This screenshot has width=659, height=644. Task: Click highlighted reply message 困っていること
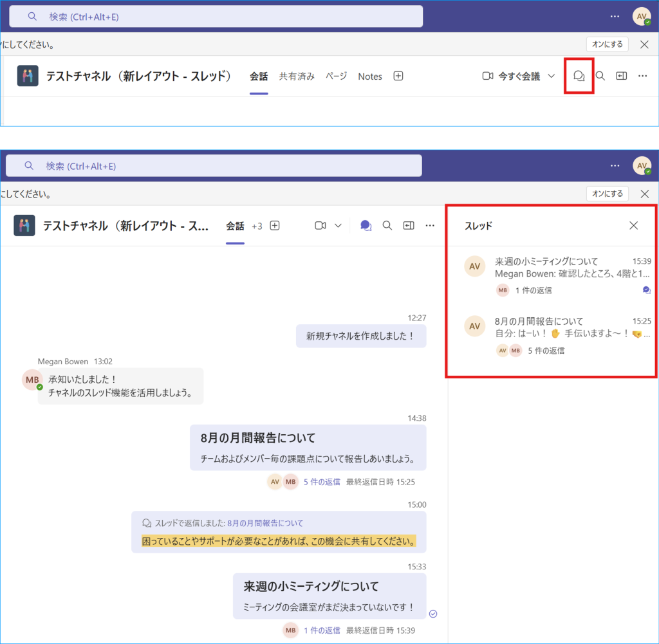pos(279,541)
